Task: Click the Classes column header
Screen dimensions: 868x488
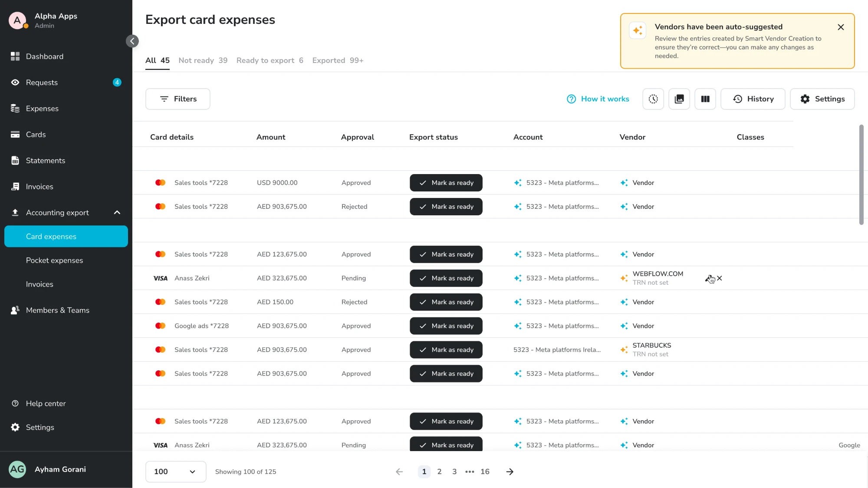Action: pyautogui.click(x=750, y=137)
